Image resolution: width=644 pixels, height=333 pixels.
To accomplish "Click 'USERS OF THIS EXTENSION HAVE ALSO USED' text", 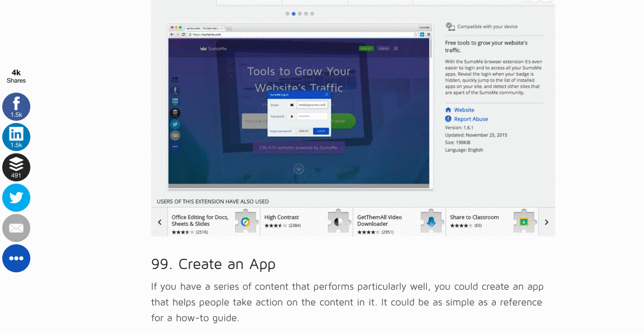I will coord(213,202).
